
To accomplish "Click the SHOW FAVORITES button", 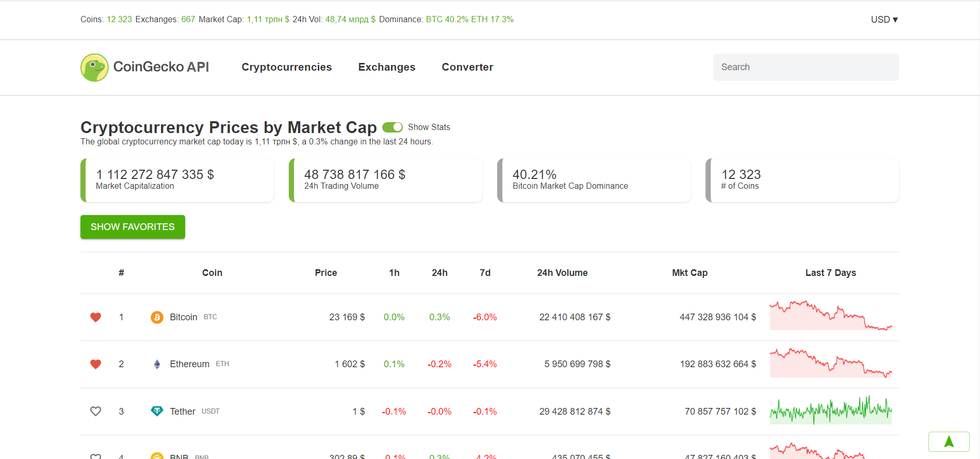I will [133, 227].
